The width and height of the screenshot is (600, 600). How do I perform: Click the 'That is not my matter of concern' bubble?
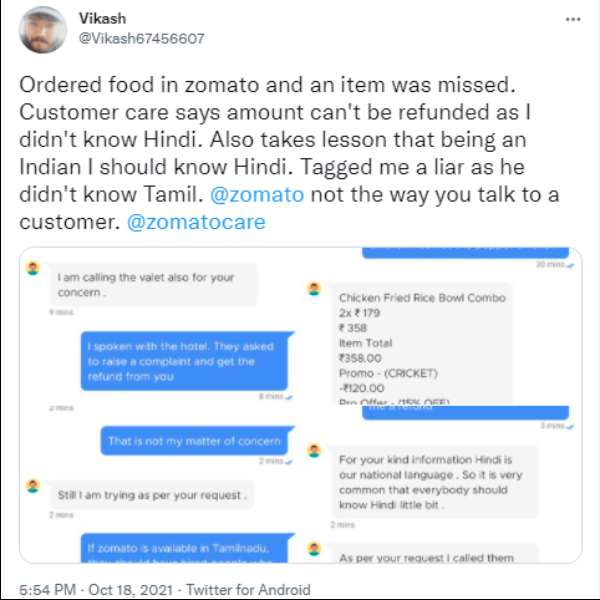[x=193, y=441]
